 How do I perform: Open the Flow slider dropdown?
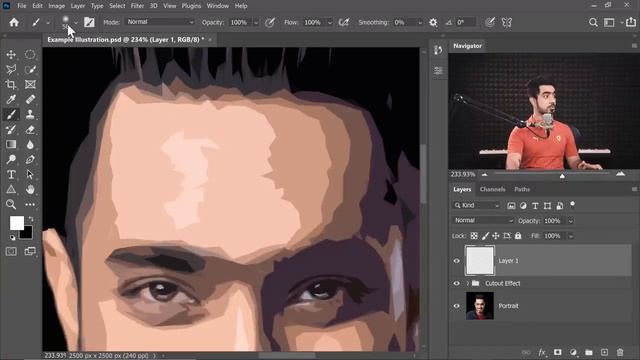click(330, 23)
